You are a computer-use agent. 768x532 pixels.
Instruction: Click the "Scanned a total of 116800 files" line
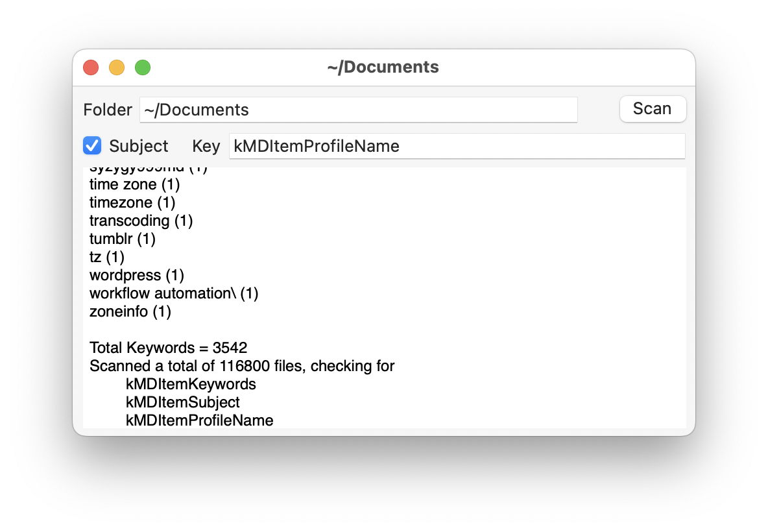(x=242, y=365)
